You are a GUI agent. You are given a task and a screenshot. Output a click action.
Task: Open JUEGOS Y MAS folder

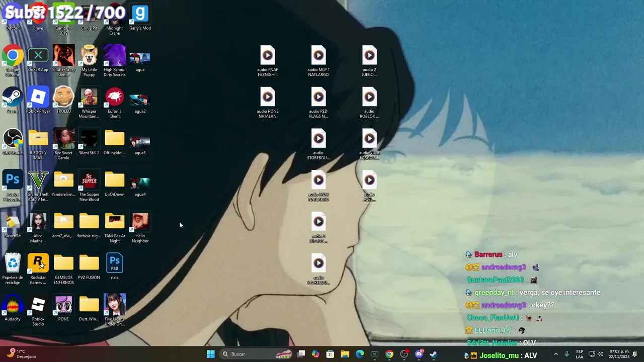[38, 144]
